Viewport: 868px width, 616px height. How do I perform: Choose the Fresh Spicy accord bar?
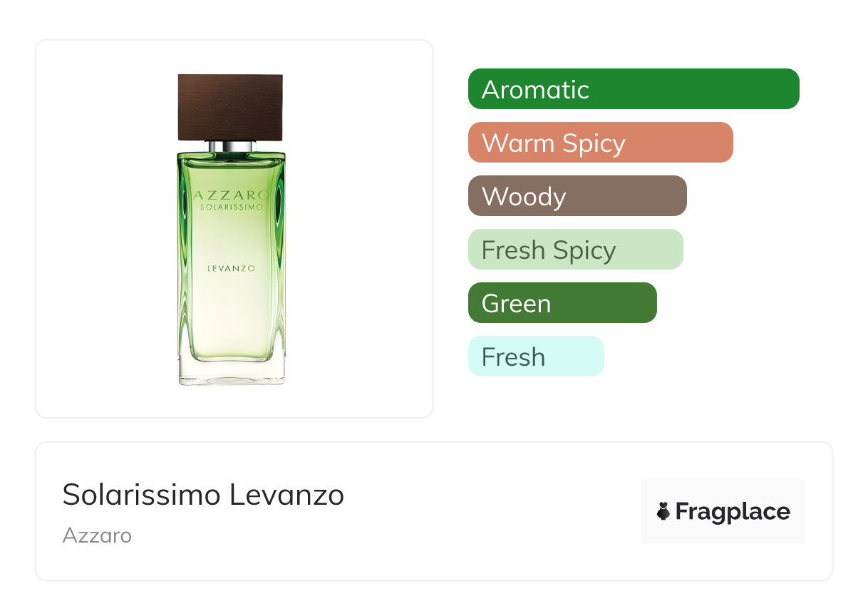click(x=575, y=250)
